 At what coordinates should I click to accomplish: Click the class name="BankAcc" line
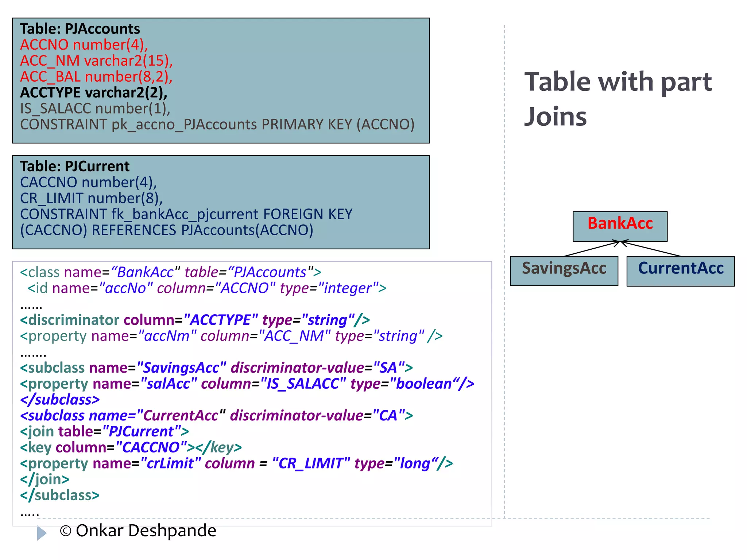coord(170,272)
